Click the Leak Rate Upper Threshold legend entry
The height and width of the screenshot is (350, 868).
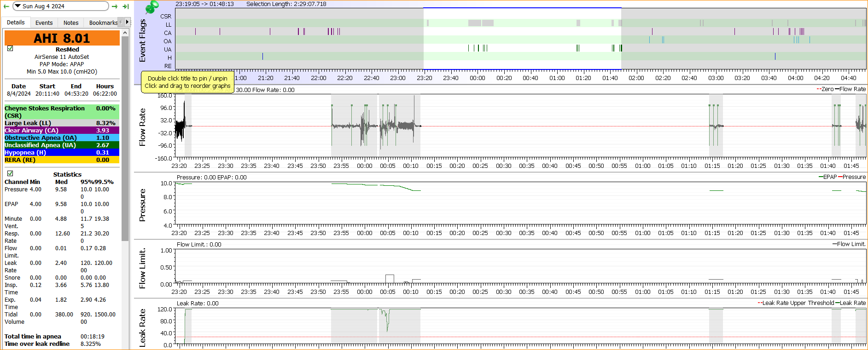[x=796, y=303]
